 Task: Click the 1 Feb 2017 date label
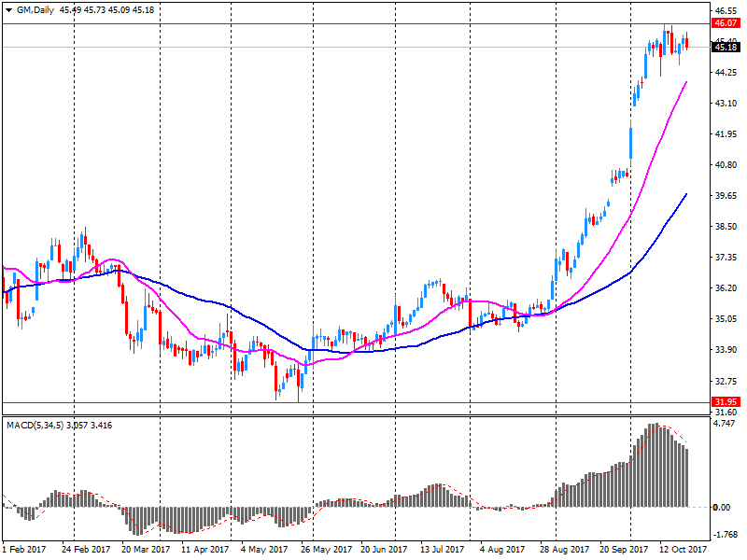24,550
